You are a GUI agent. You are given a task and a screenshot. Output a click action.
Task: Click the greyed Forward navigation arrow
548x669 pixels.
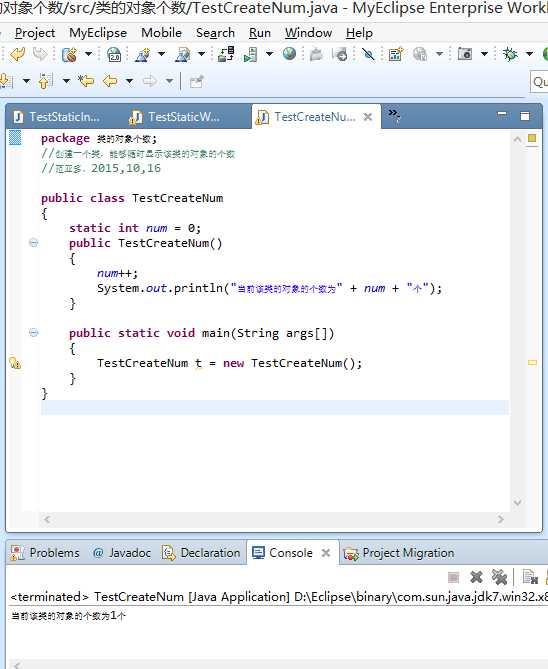click(x=149, y=81)
